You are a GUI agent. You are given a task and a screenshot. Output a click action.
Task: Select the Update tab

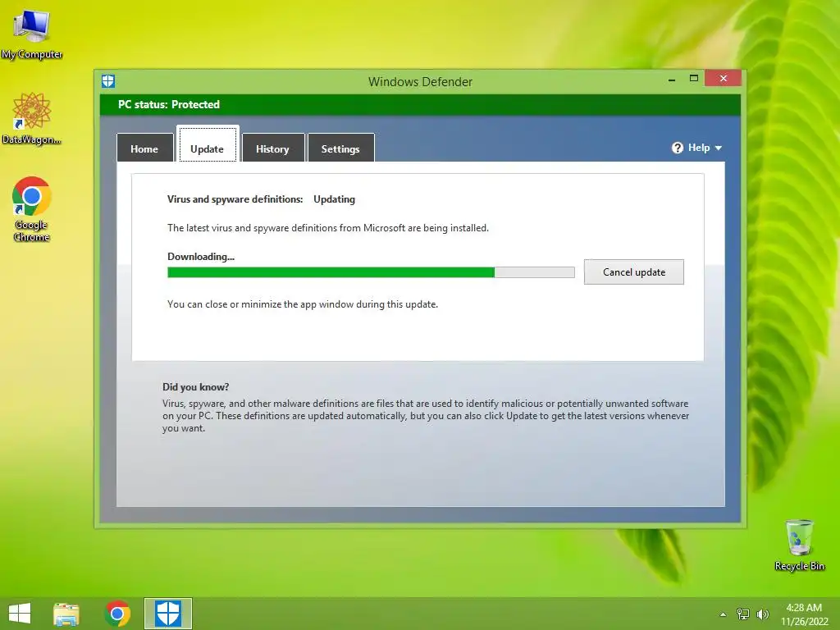tap(208, 144)
